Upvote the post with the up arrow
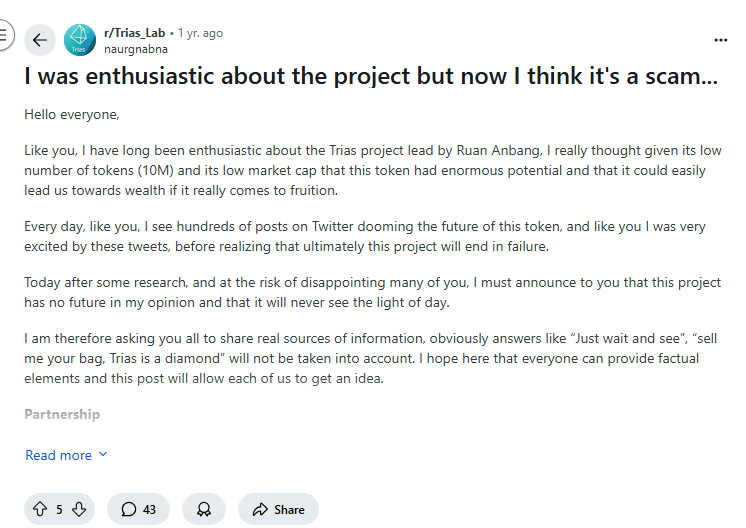The image size is (746, 528). click(x=40, y=509)
